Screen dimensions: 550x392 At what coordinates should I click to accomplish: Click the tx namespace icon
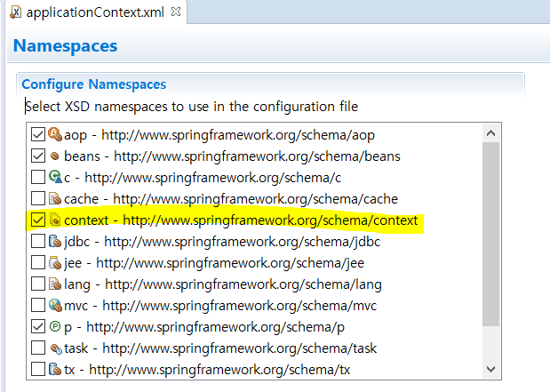(55, 369)
